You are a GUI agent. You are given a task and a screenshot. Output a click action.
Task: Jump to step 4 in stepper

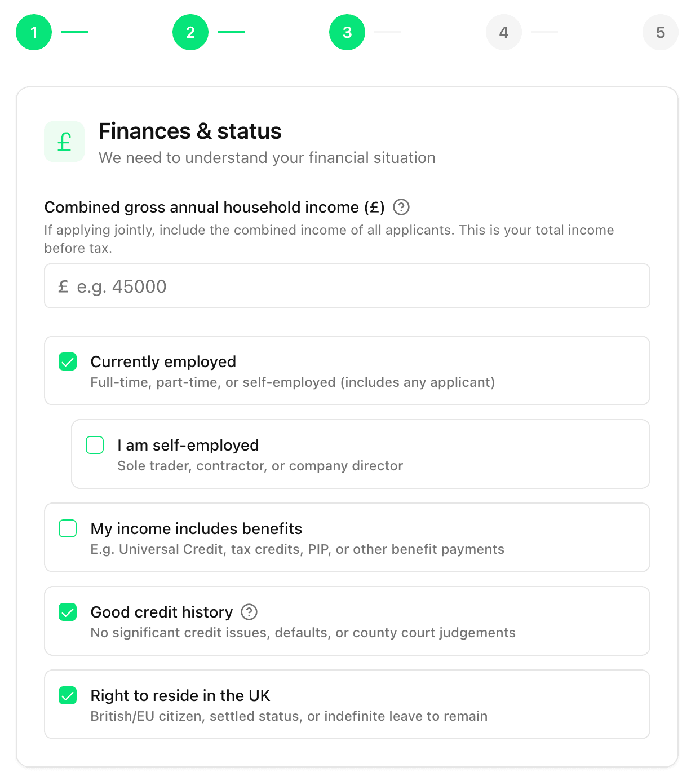point(504,32)
